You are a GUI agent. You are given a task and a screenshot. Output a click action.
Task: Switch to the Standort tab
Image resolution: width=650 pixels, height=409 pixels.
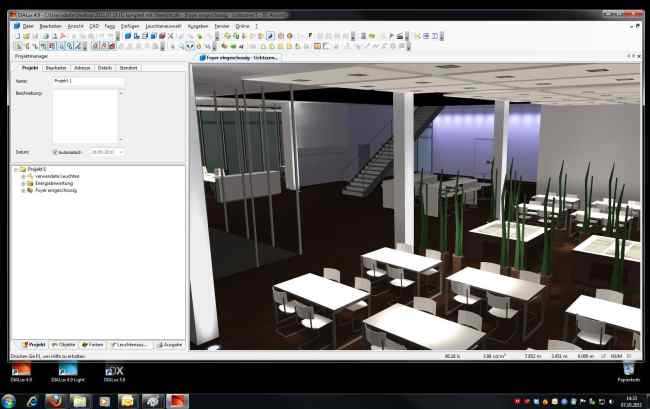[129, 68]
